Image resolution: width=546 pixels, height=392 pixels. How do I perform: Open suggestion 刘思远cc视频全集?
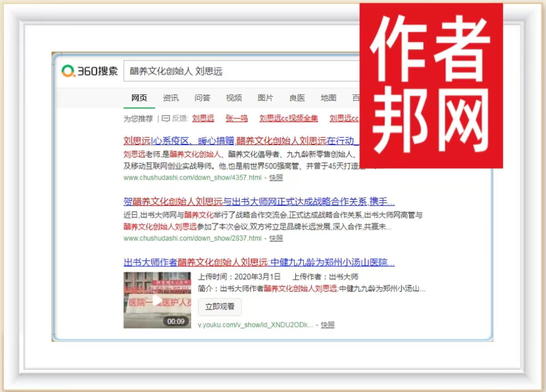[x=289, y=119]
